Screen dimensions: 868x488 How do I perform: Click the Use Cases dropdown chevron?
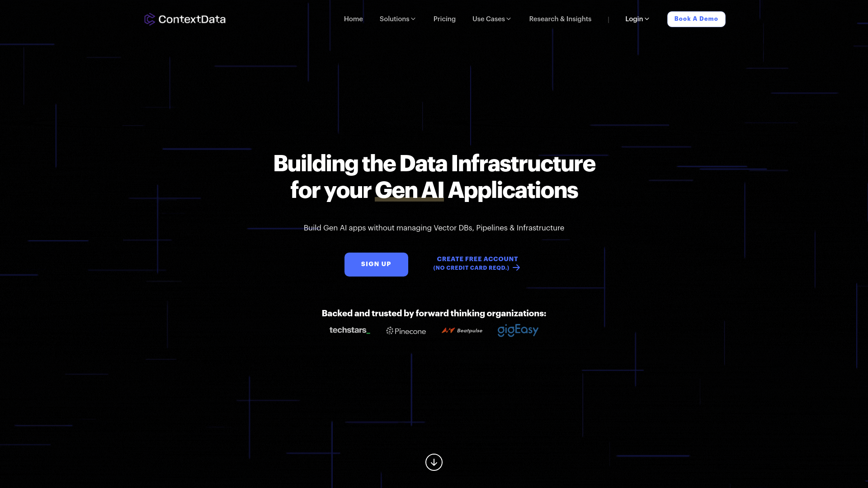[x=509, y=19]
